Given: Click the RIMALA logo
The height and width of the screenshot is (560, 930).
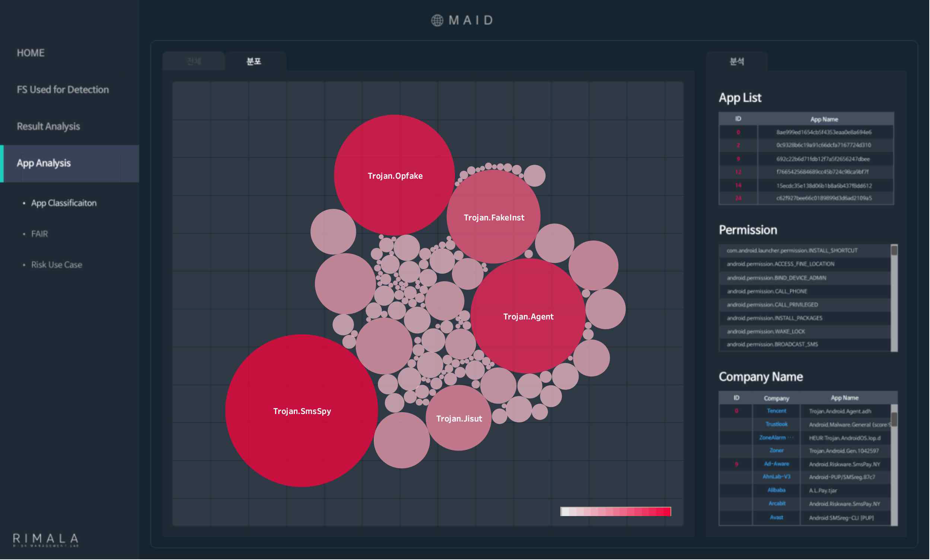Looking at the screenshot, I should 46,540.
